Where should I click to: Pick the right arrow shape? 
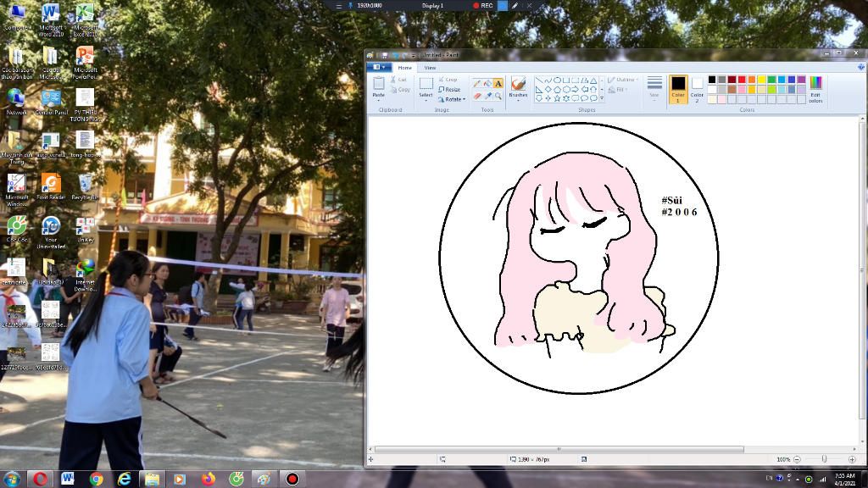tap(576, 89)
